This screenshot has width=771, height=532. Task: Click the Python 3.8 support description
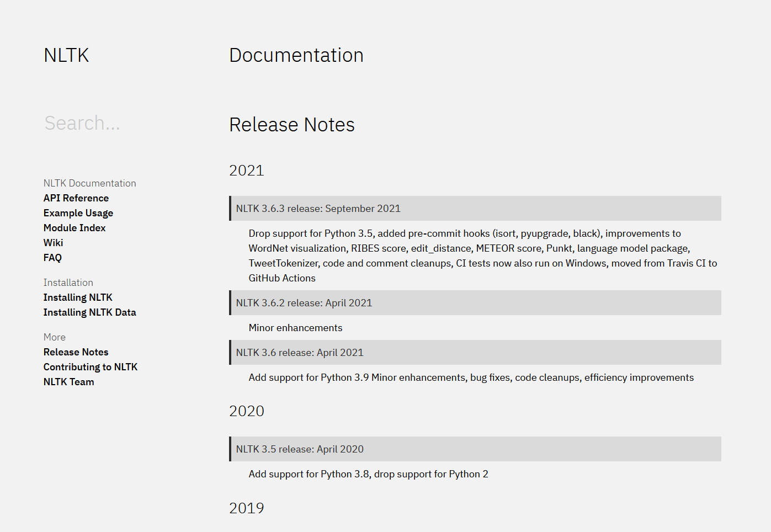368,474
